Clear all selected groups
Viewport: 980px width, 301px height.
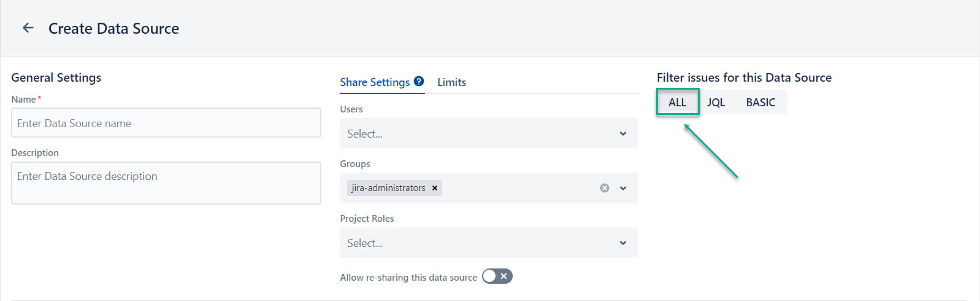click(605, 188)
